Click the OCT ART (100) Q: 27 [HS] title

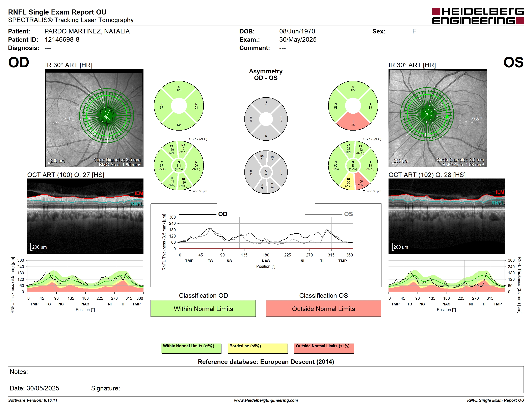(66, 175)
